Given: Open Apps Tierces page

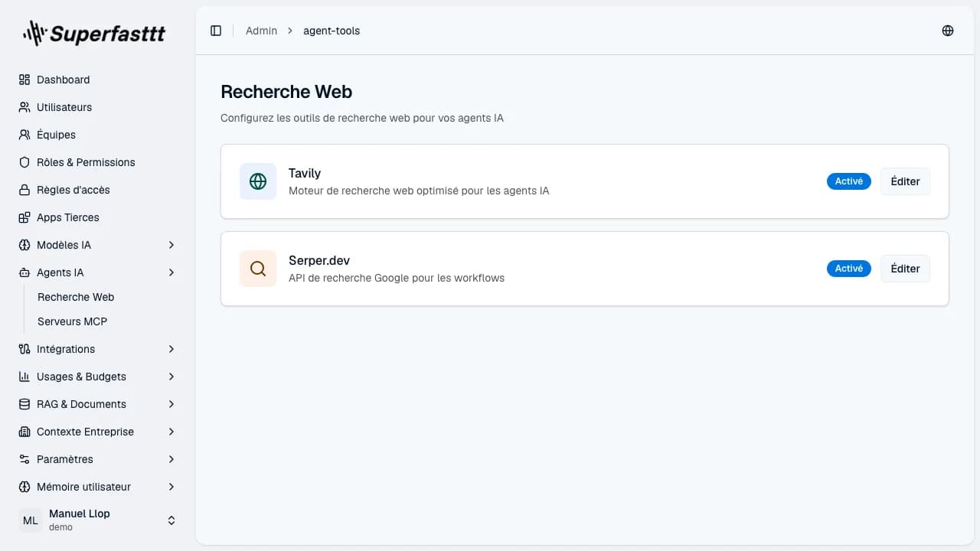Looking at the screenshot, I should pyautogui.click(x=98, y=217).
